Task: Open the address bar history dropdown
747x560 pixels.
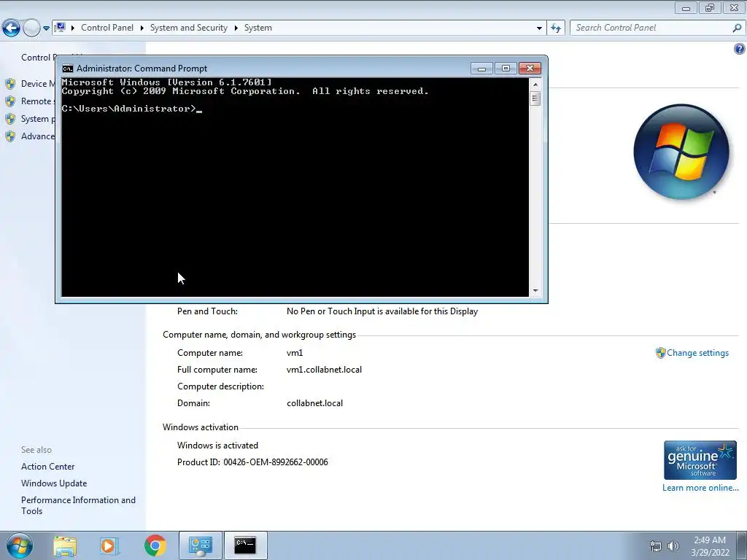Action: point(539,28)
